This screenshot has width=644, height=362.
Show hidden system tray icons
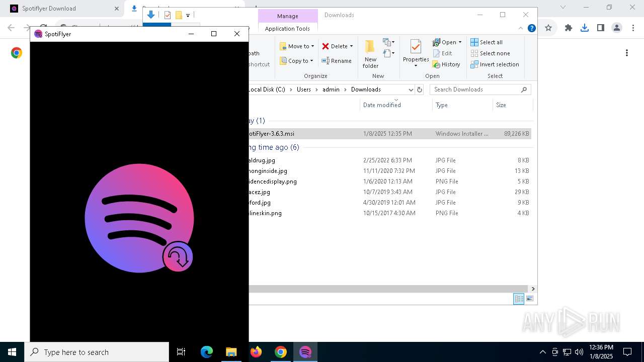542,352
